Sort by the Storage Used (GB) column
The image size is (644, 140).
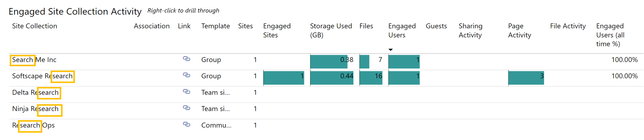[x=331, y=30]
